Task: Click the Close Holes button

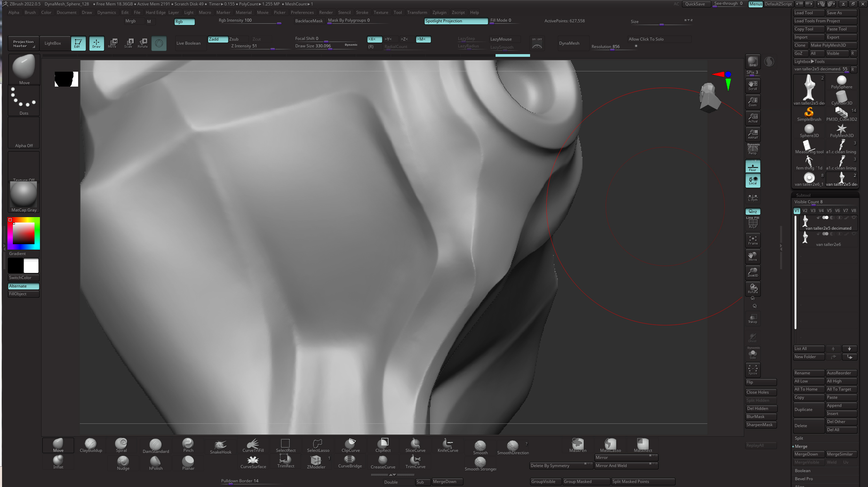Action: 761,392
